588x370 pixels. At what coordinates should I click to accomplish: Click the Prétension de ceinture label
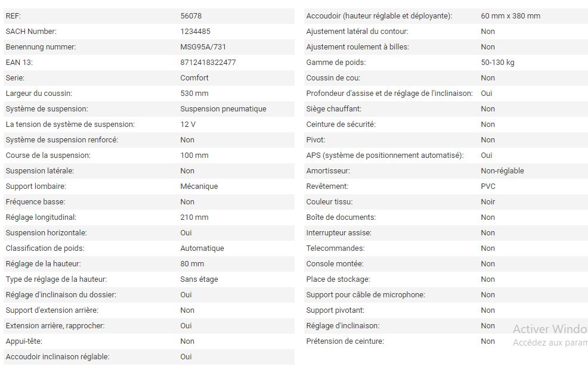click(x=345, y=341)
